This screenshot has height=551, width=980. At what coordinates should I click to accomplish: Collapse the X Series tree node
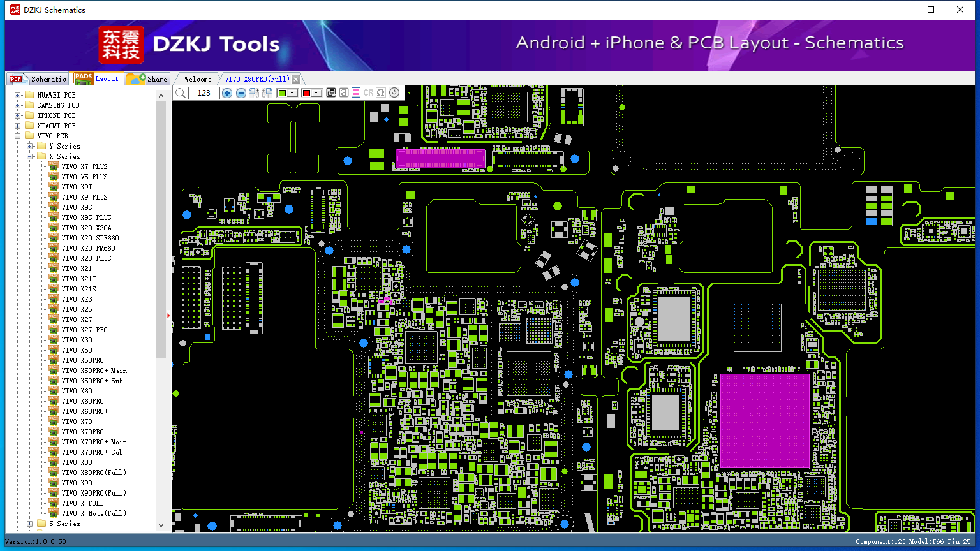coord(30,156)
